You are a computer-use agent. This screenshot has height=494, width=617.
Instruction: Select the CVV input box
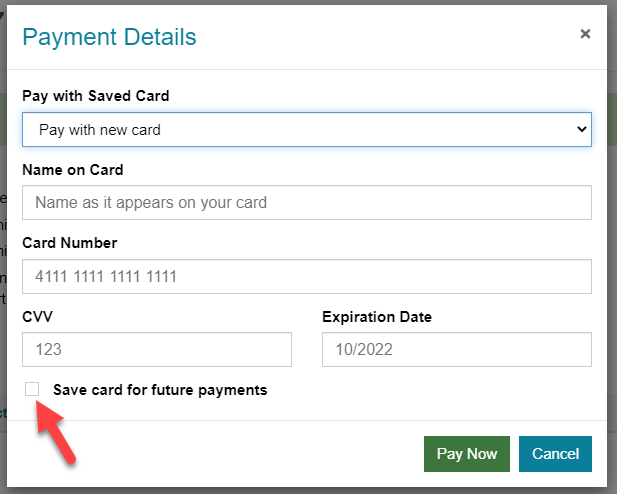click(x=157, y=350)
